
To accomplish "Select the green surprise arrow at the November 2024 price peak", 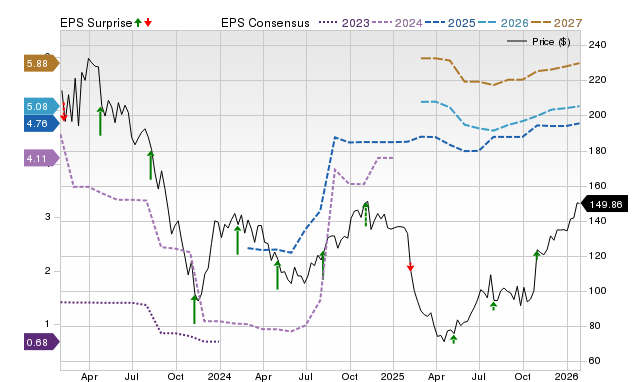I will pyautogui.click(x=366, y=214).
